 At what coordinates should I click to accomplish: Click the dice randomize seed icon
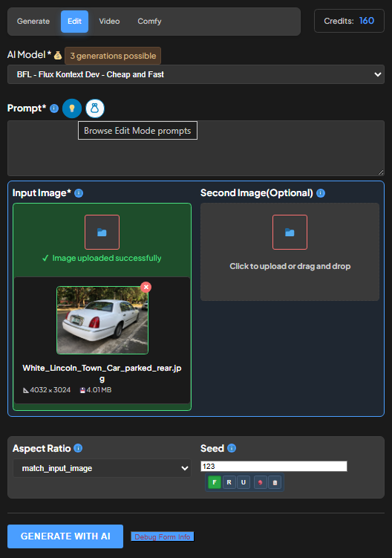coord(261,482)
